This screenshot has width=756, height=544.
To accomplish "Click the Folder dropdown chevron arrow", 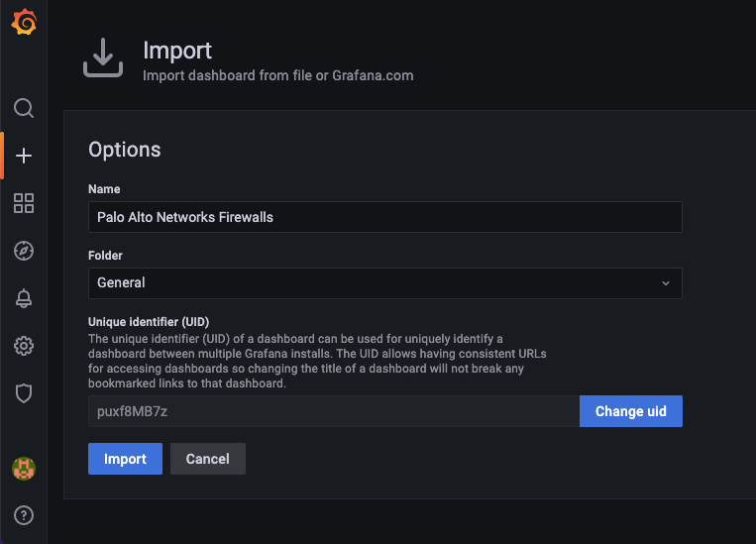I will coord(666,282).
